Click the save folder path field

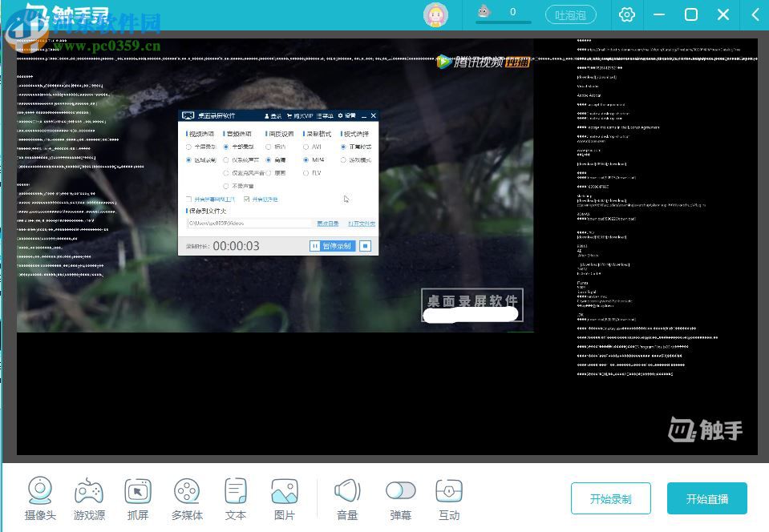point(249,223)
